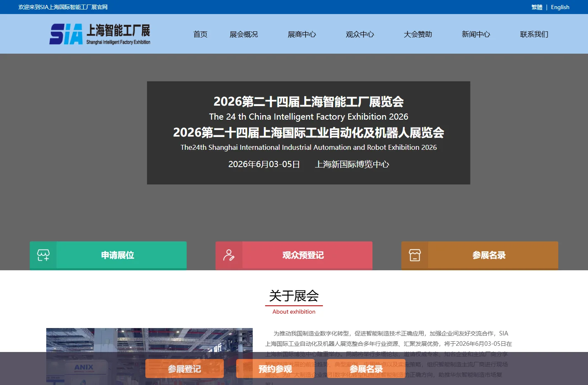Open the 观众中心 menu item
The height and width of the screenshot is (385, 588).
click(360, 34)
